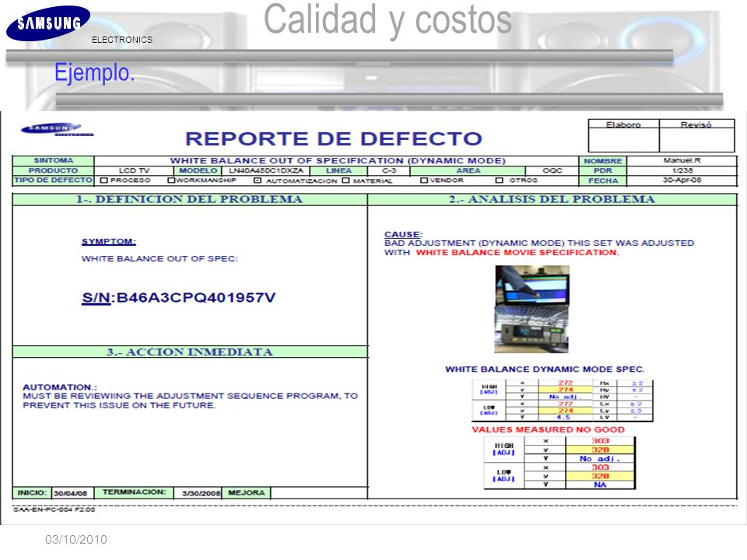Click the Values Measured No Good table
Screen dimensions: 747x560
(559, 463)
